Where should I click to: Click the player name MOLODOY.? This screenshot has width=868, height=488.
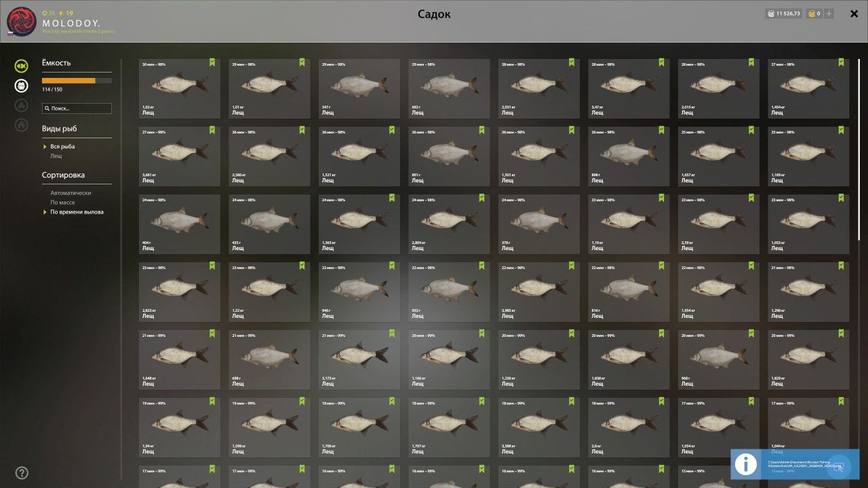pyautogui.click(x=71, y=23)
